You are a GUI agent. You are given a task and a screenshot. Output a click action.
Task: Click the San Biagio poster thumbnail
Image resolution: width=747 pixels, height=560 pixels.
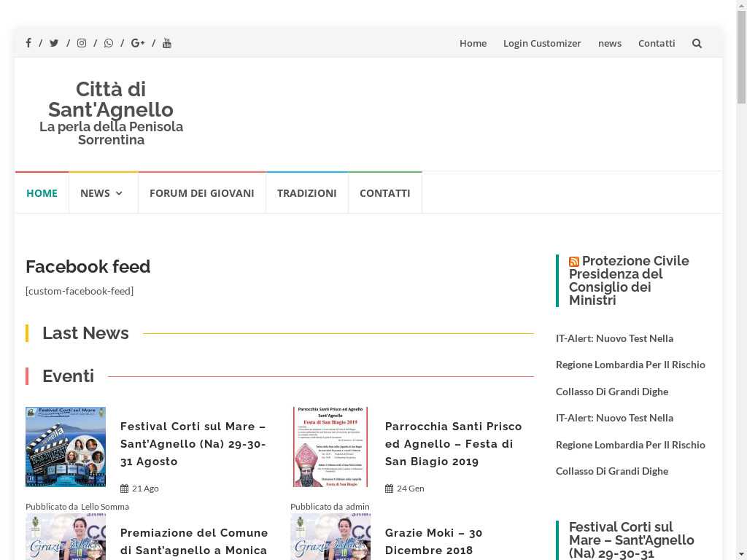tap(330, 446)
